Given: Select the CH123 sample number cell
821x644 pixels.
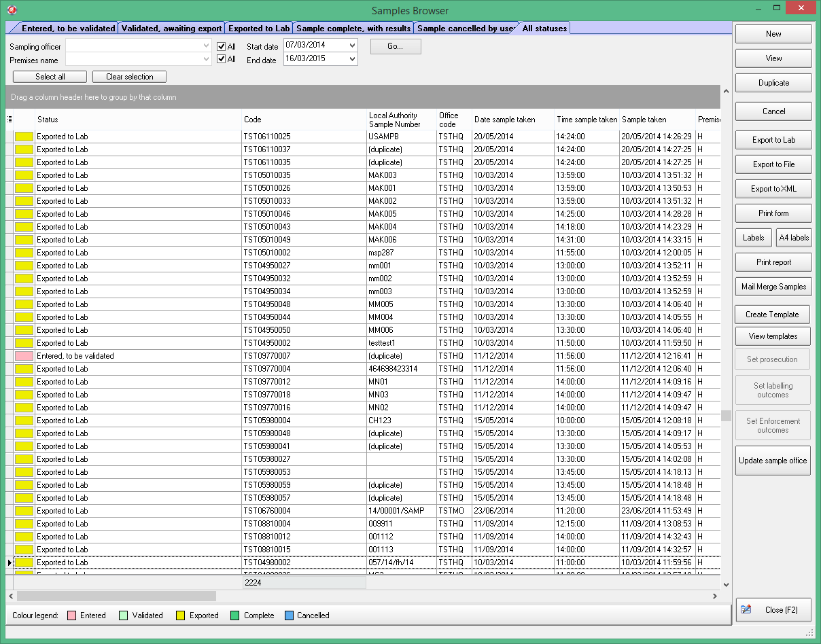Looking at the screenshot, I should 402,421.
